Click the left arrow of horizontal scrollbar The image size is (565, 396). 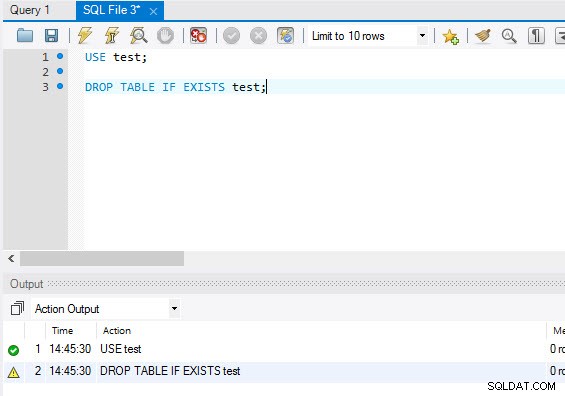(11, 258)
